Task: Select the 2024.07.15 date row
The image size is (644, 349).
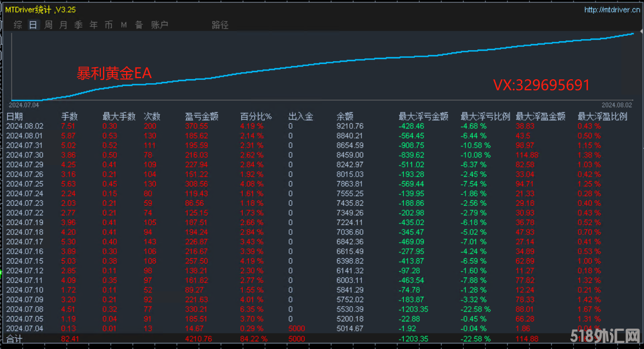Action: point(25,261)
